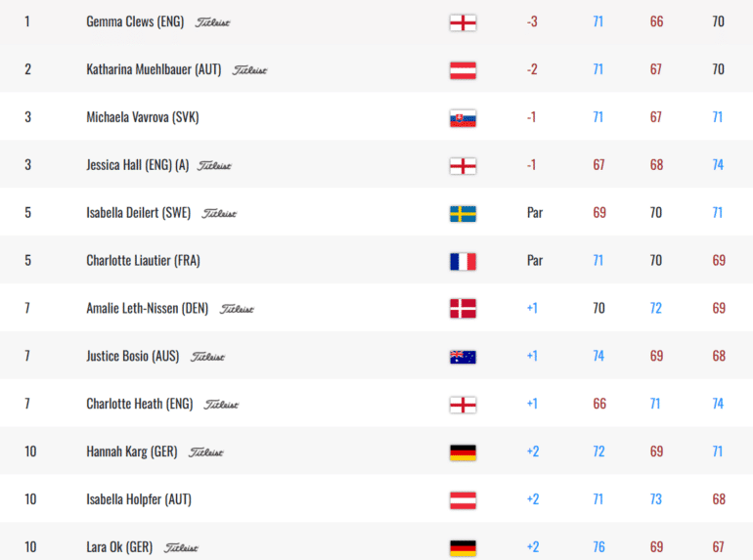Click Denmark flag for Amalie Leth-Nissen

point(463,309)
